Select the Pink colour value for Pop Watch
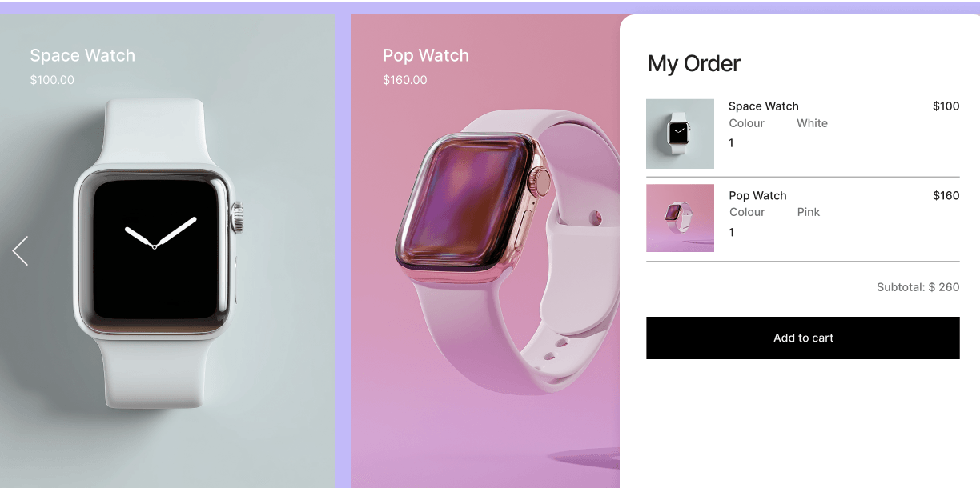This screenshot has height=488, width=980. coord(809,212)
